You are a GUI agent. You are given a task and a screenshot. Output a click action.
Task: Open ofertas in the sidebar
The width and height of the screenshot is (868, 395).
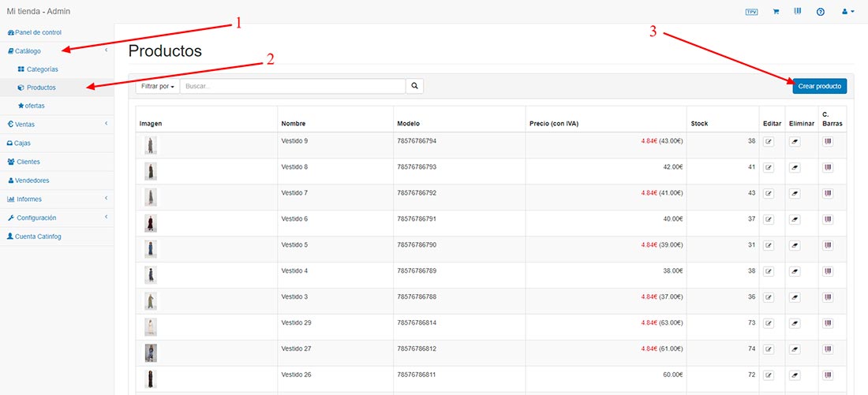coord(31,106)
